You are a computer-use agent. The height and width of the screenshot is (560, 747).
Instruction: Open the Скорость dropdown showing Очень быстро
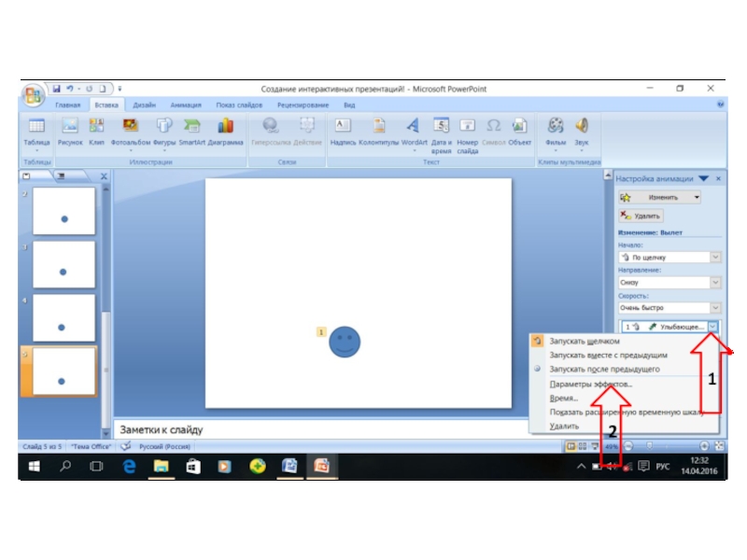(669, 308)
